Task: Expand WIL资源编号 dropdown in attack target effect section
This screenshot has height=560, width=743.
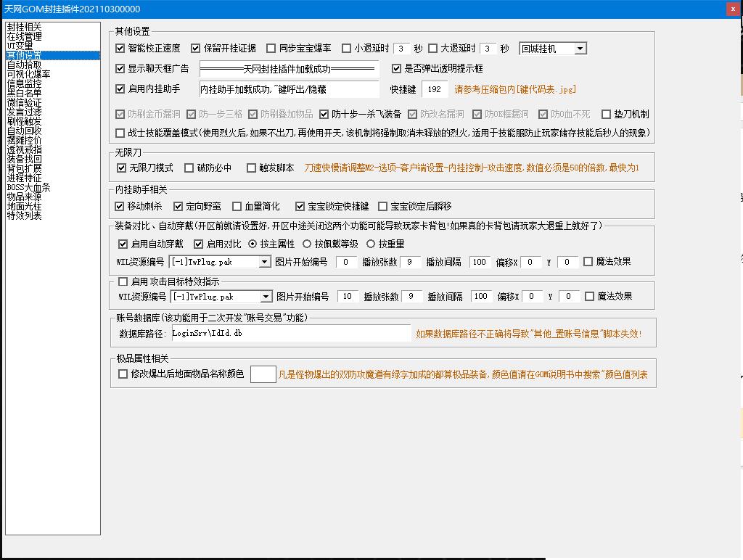Action: (x=266, y=297)
